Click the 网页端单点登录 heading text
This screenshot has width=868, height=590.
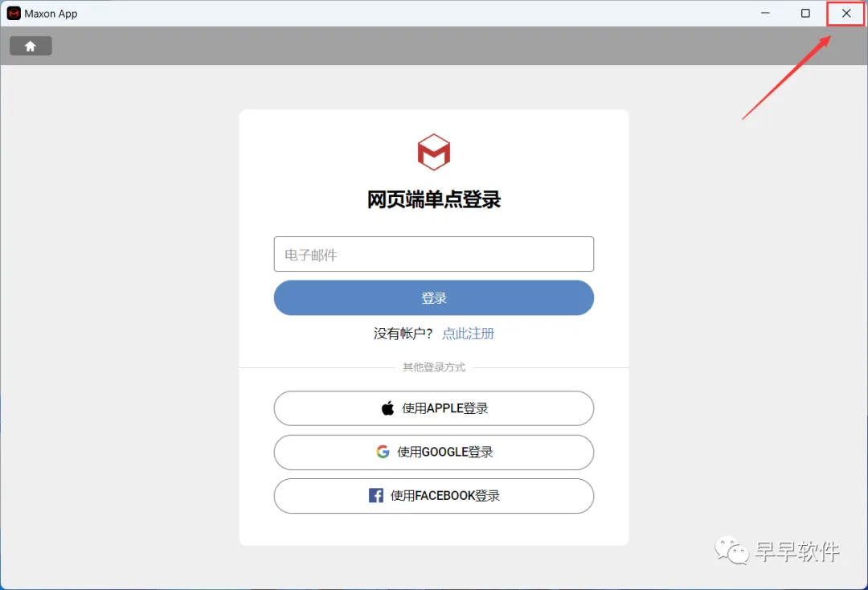pos(433,199)
